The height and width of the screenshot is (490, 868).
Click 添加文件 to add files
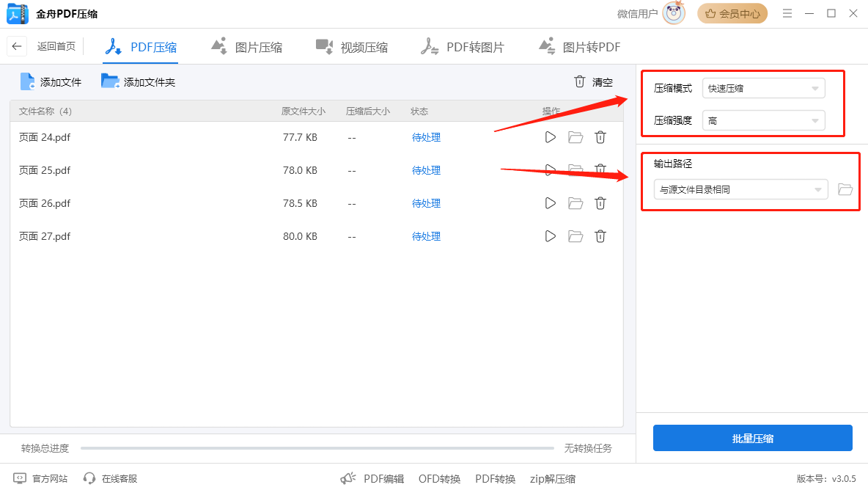pos(51,82)
